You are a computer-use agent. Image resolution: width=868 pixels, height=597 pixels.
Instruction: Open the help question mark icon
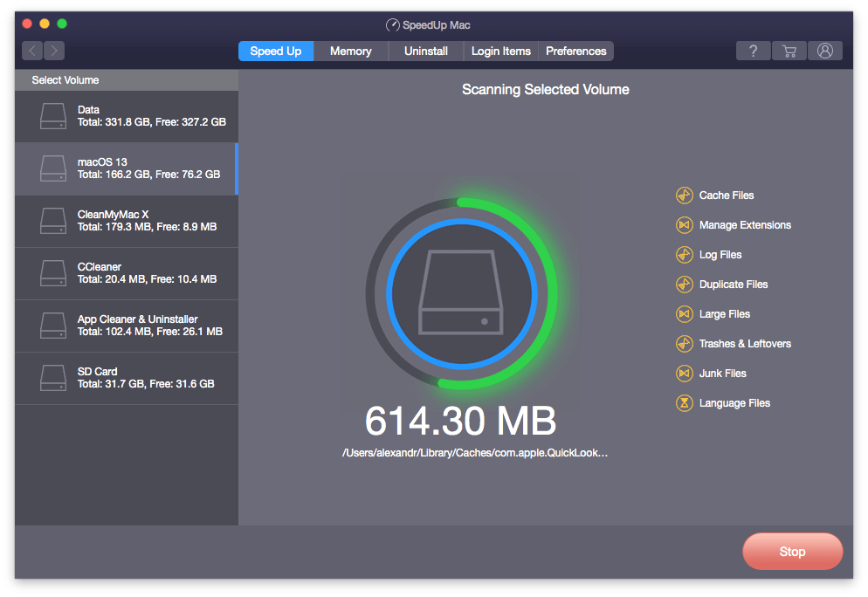[753, 51]
